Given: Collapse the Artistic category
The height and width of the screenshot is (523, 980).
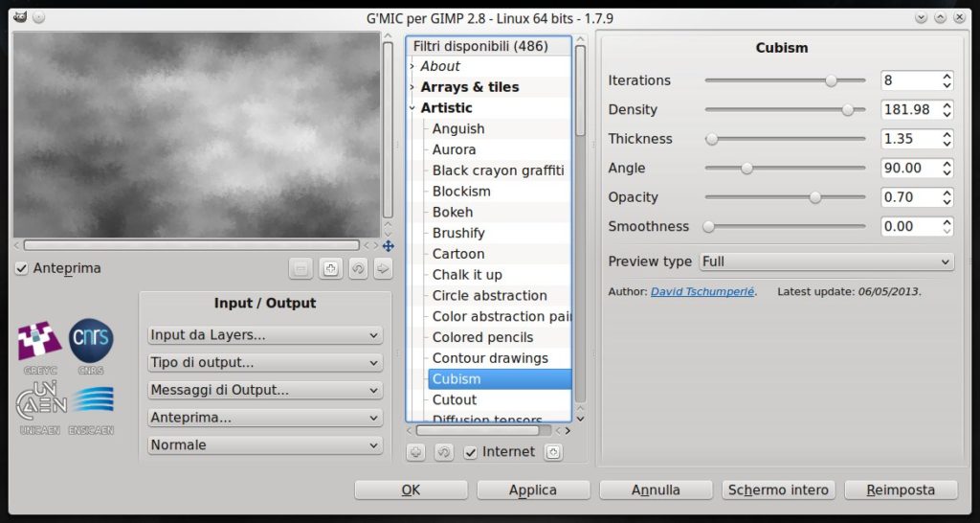Looking at the screenshot, I should [412, 107].
